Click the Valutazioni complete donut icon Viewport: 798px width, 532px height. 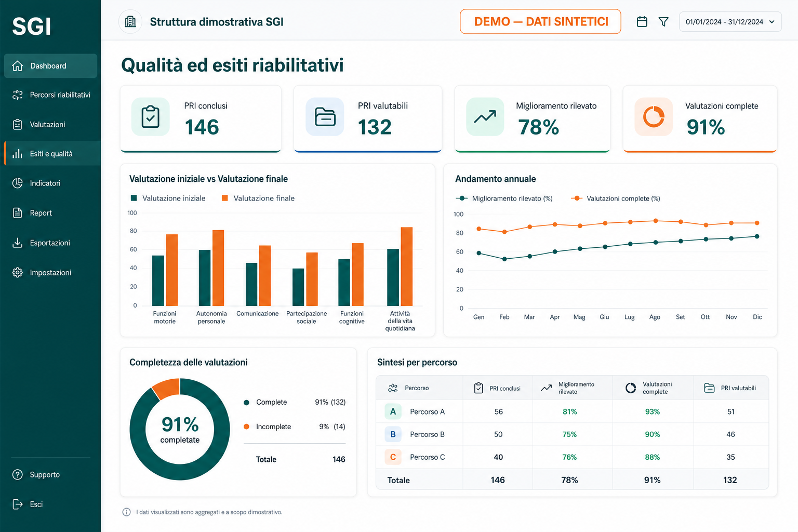coord(654,117)
